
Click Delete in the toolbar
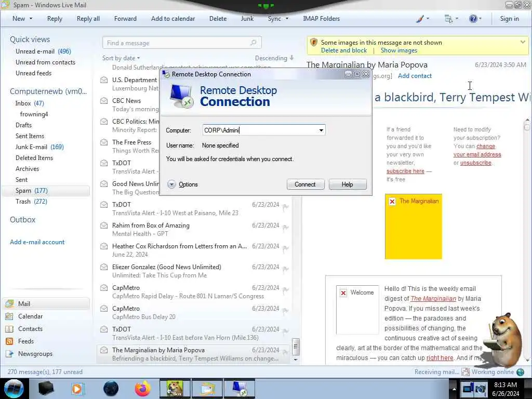pyautogui.click(x=218, y=19)
